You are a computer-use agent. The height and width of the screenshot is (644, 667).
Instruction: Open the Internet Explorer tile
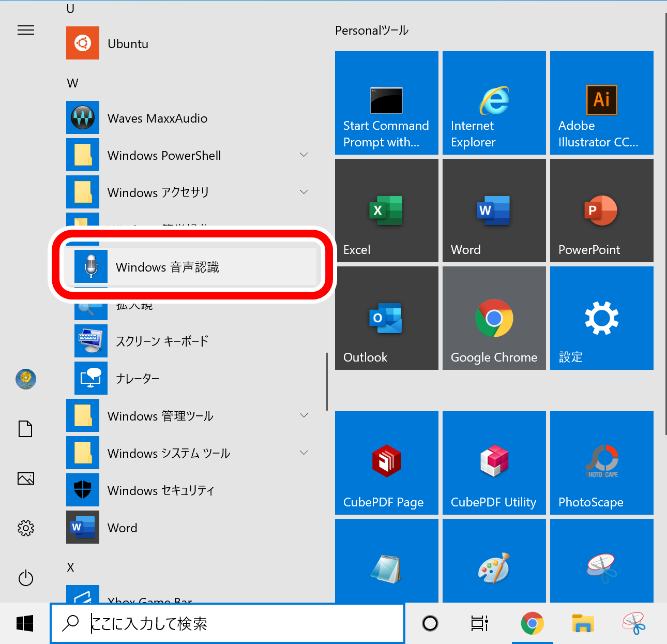tap(494, 103)
